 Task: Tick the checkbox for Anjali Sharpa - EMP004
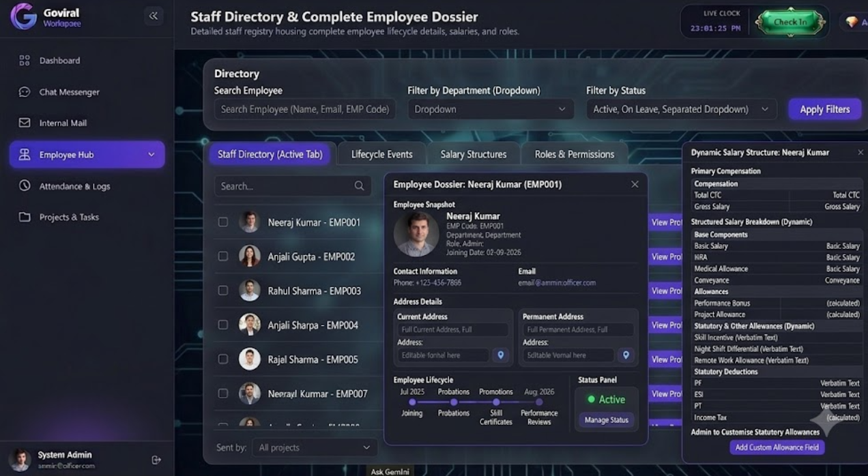tap(223, 325)
